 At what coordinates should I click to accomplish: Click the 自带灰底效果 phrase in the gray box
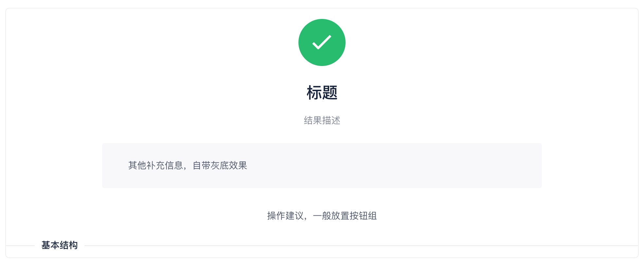(x=220, y=166)
